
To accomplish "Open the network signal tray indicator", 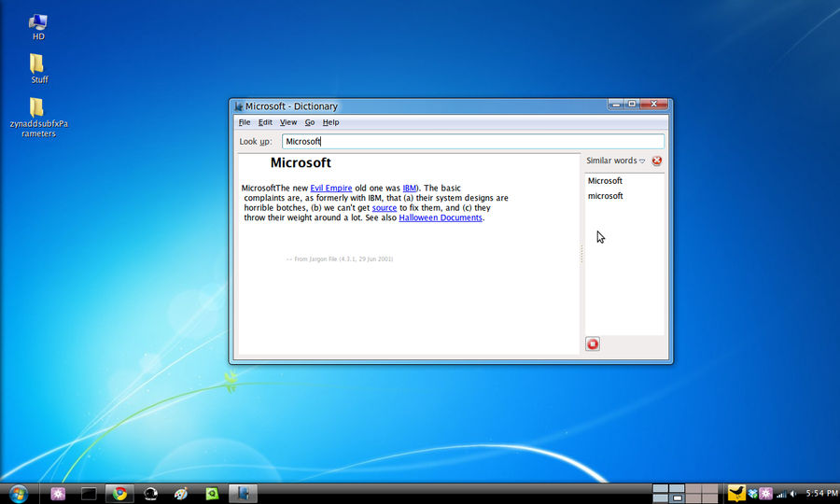I will pyautogui.click(x=781, y=494).
